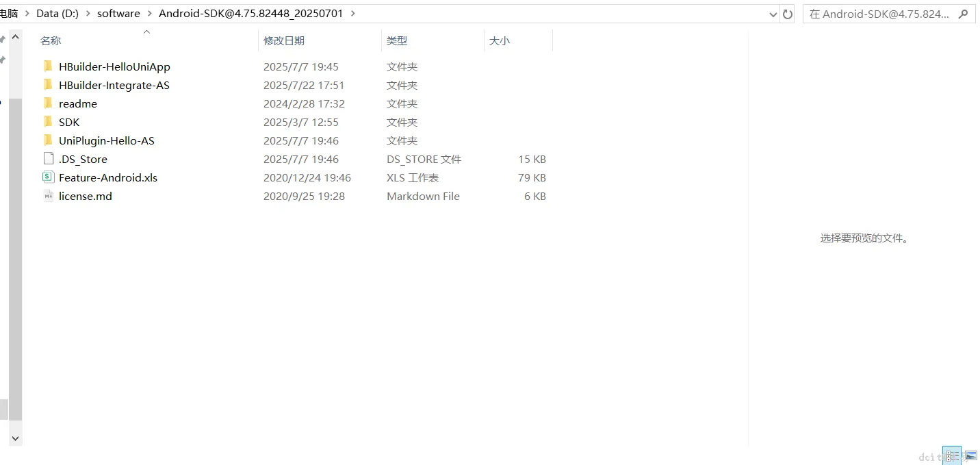Click the sort direction arrow above 名称
Screen dimensions: 980x465
146,32
